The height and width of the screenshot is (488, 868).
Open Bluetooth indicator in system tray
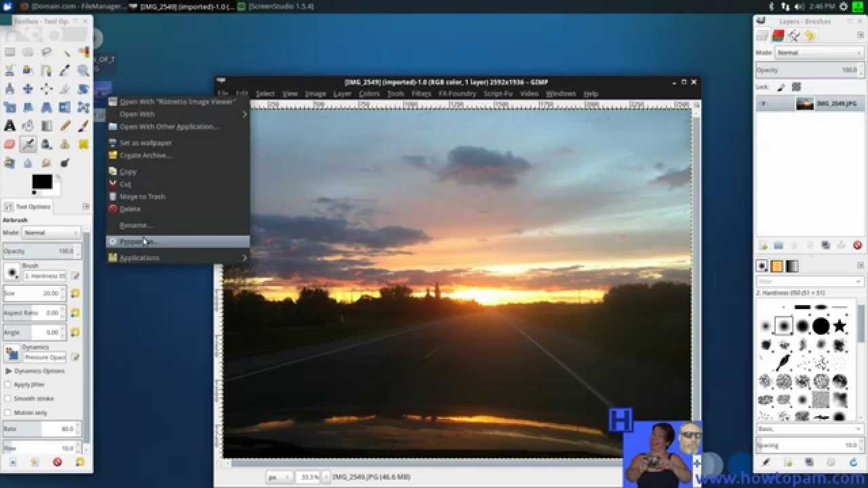tap(772, 6)
